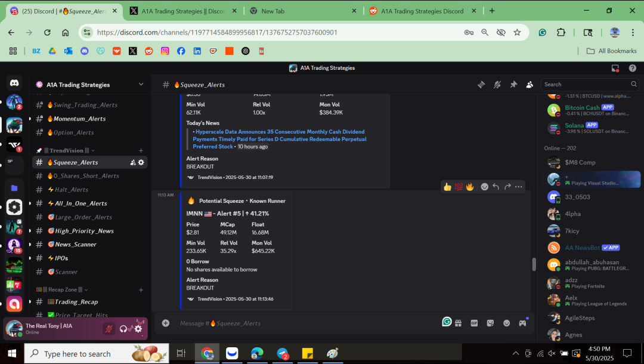Image resolution: width=644 pixels, height=364 pixels.
Task: Open Squeeze_Alerts channel settings gear
Action: click(141, 163)
